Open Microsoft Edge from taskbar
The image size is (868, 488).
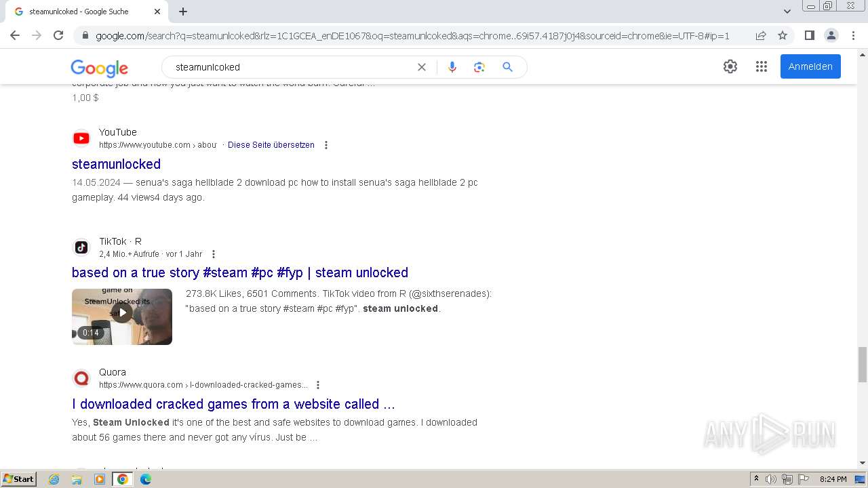pyautogui.click(x=146, y=479)
